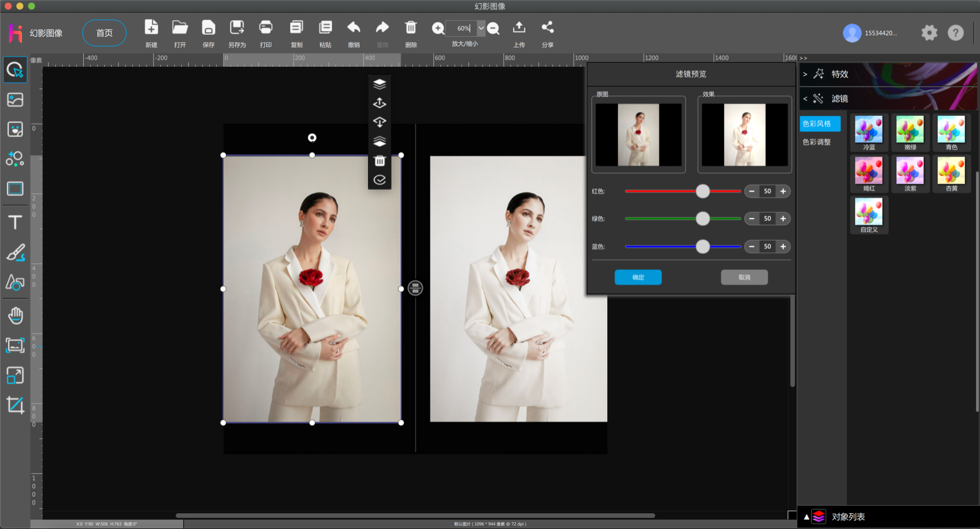This screenshot has height=529, width=980.
Task: Open user account 15534420...
Action: 870,33
